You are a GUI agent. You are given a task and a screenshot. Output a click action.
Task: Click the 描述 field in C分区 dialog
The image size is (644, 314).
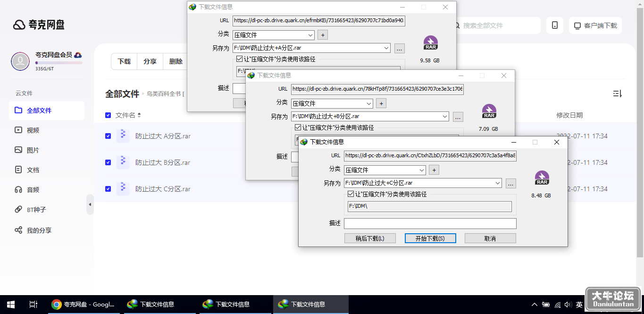[430, 223]
